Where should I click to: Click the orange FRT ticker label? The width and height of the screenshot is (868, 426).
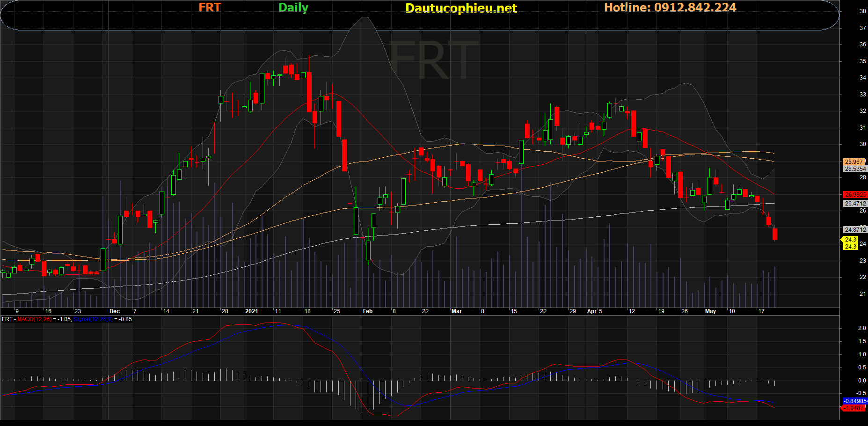pos(209,7)
